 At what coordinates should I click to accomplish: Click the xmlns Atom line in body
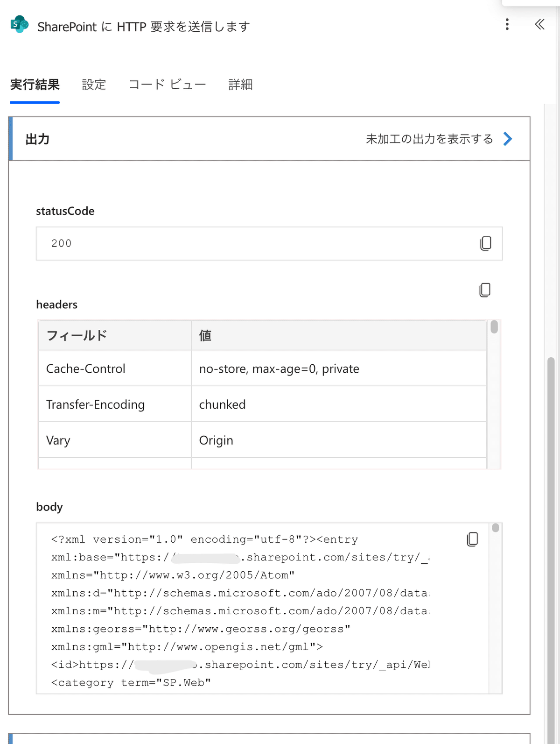pos(173,575)
